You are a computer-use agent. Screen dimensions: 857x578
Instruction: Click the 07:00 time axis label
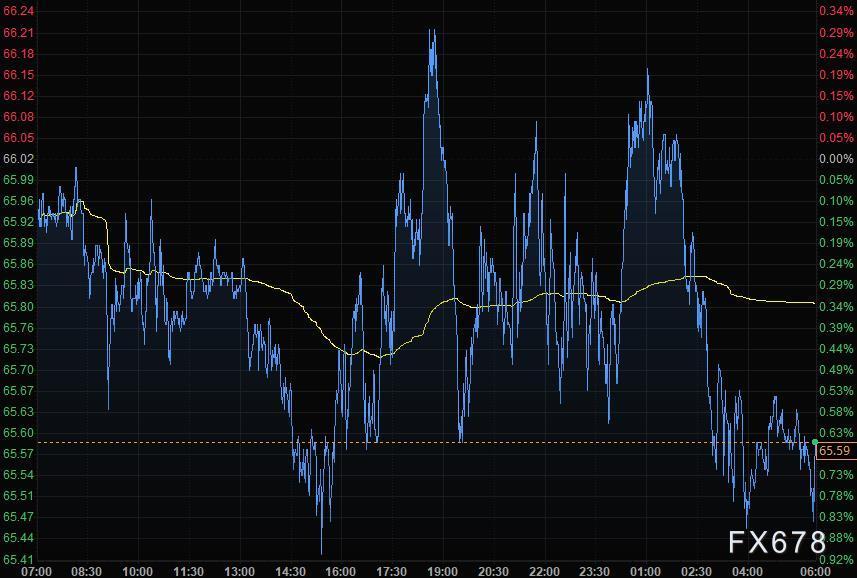pos(37,571)
